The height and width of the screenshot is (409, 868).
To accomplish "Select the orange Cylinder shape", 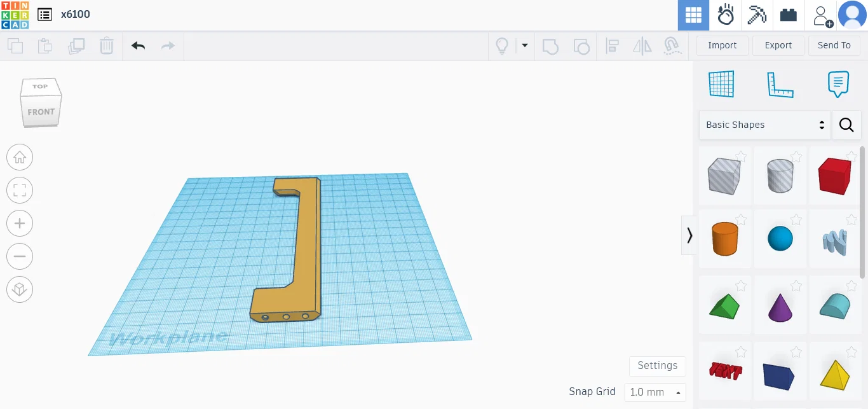I will 724,239.
